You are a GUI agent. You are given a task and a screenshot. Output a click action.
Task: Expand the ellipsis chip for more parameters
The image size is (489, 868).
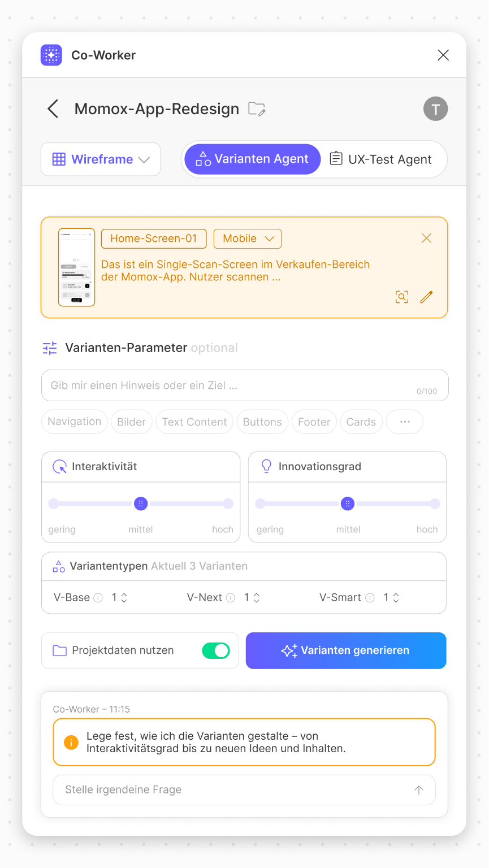tap(404, 422)
